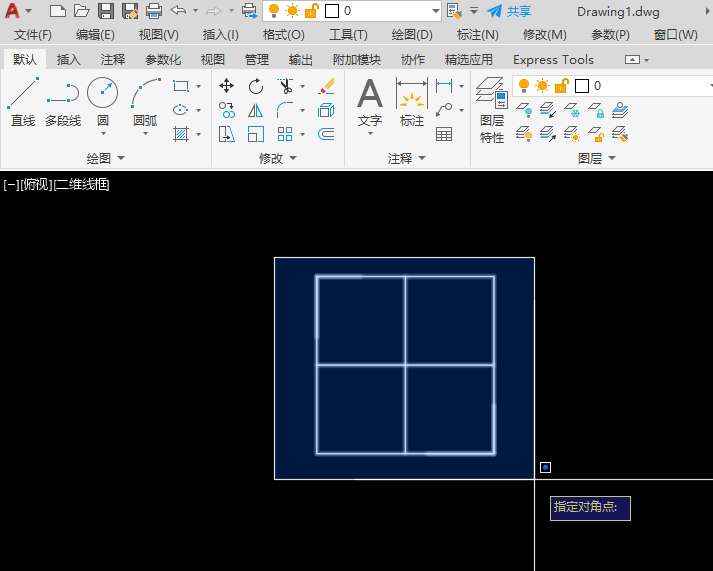
Task: Activate the Copy objects tool
Action: click(x=226, y=110)
